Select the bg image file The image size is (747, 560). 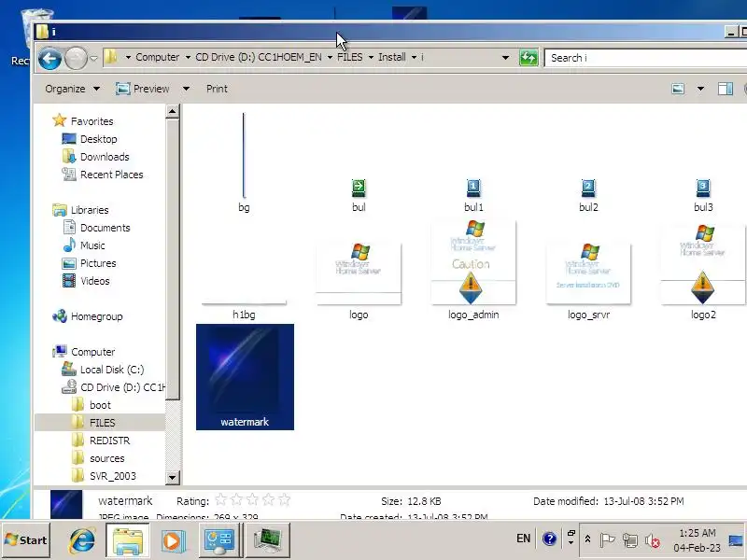tap(244, 161)
